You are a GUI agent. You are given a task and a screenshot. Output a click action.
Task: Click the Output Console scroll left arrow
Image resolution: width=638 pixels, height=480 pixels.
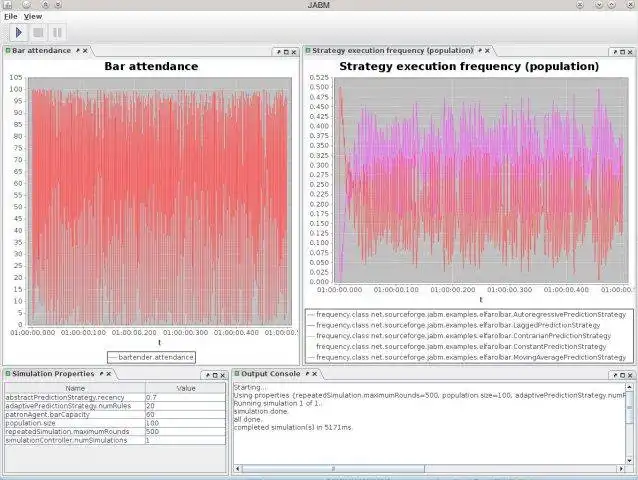tap(238, 469)
